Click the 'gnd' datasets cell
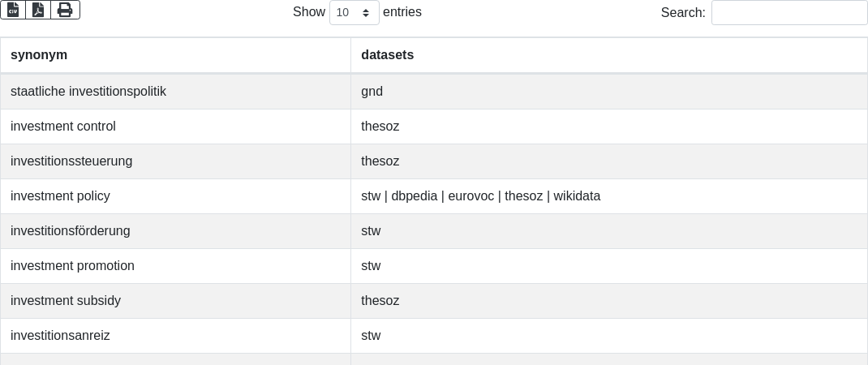 372,92
